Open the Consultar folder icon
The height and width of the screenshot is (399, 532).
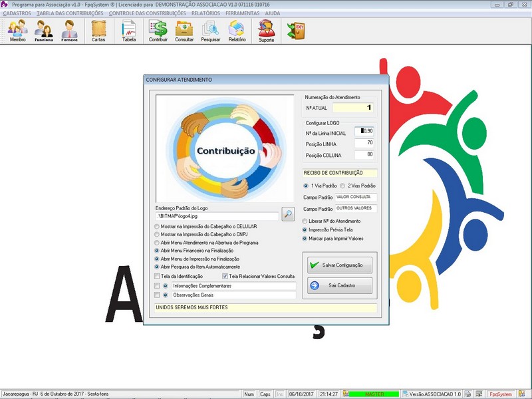184,31
